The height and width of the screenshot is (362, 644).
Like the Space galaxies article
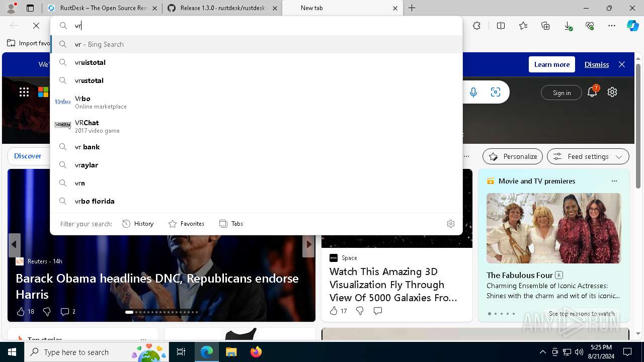pos(334,311)
